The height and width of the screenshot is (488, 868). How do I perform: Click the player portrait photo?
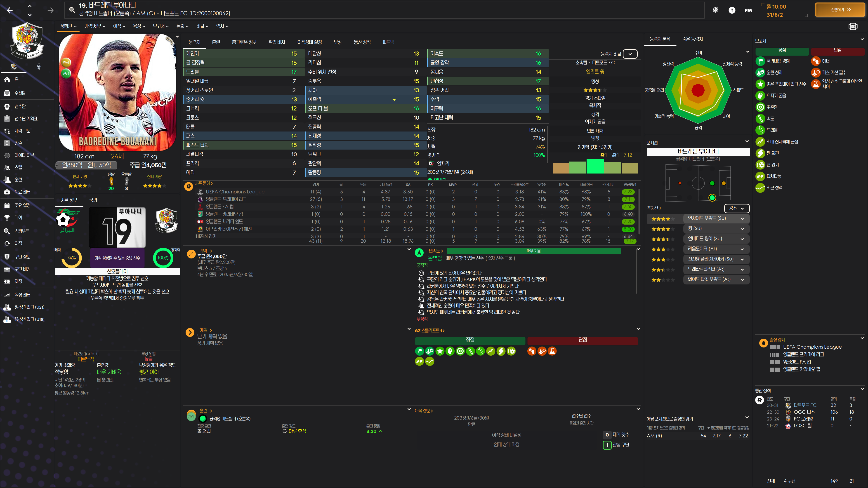point(117,92)
